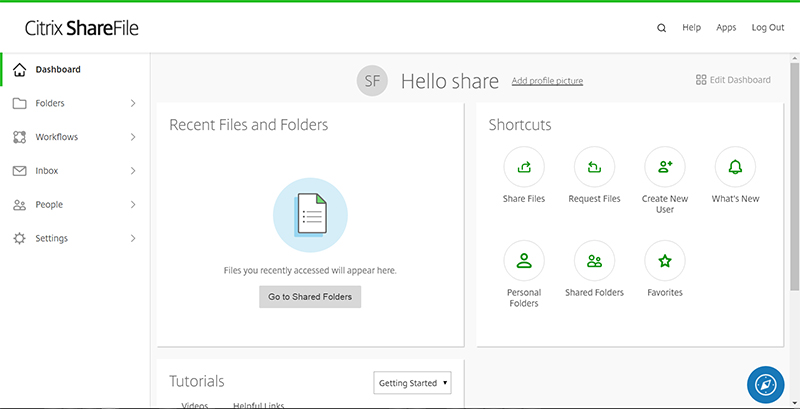
Task: Open the Shared Folders shortcut icon
Action: [x=594, y=261]
